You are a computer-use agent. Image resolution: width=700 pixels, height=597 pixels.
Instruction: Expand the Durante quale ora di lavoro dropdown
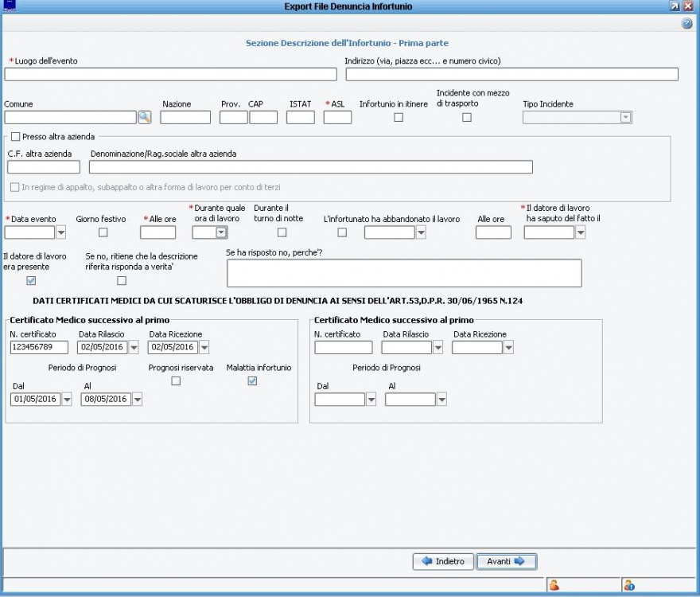[x=222, y=232]
